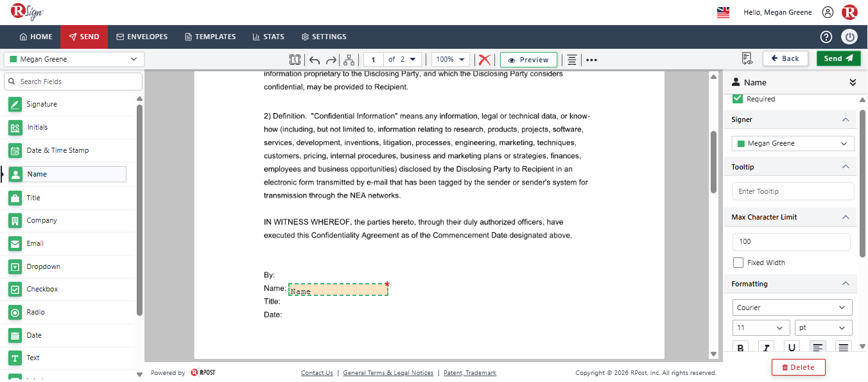Click the Enter Tooltip input field

click(x=793, y=191)
